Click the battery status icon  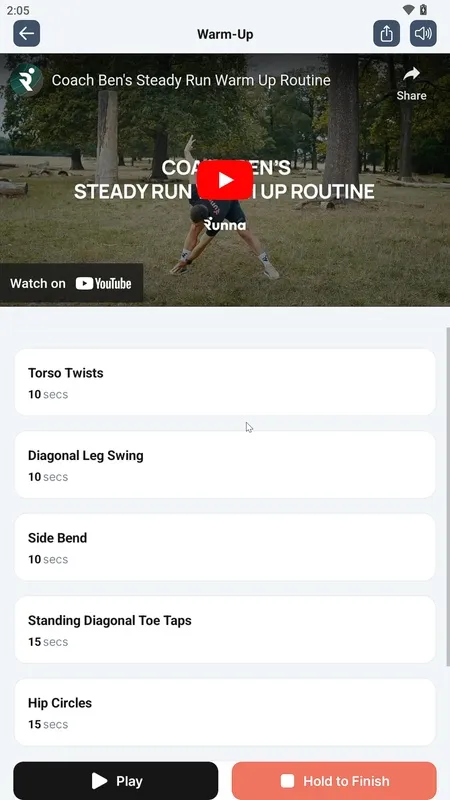(x=423, y=10)
